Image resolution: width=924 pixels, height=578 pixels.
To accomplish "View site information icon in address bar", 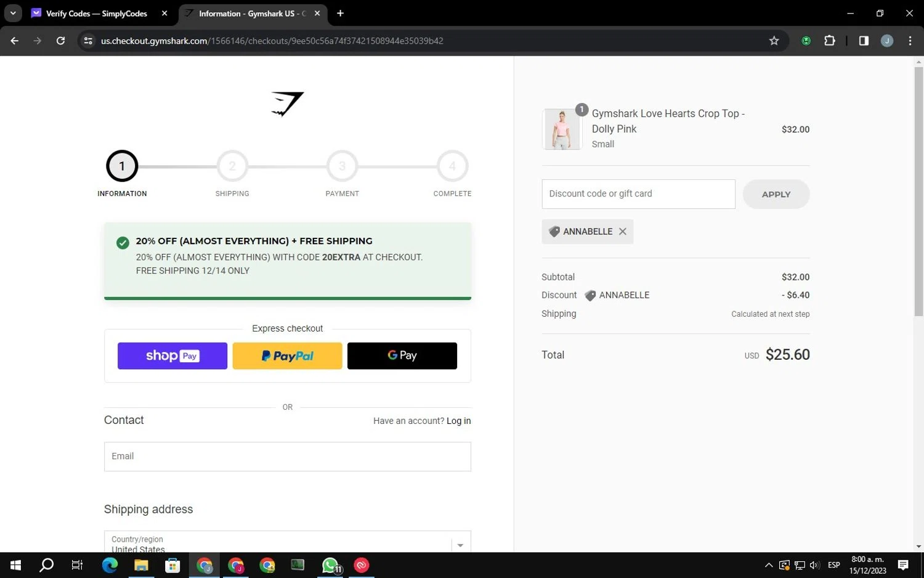I will (x=88, y=41).
